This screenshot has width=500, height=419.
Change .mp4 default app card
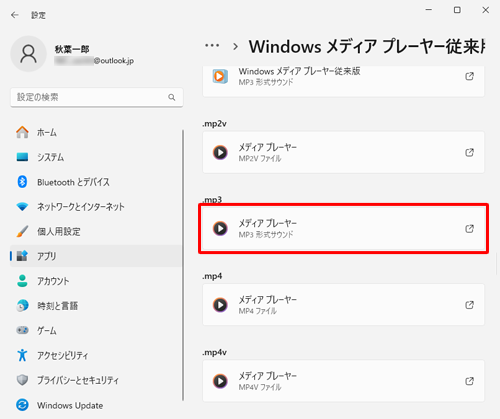click(343, 305)
